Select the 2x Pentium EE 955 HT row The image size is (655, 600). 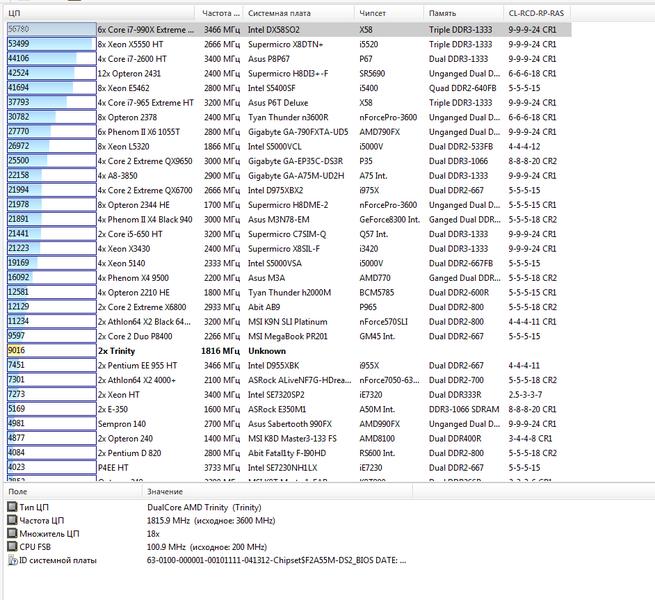click(289, 366)
